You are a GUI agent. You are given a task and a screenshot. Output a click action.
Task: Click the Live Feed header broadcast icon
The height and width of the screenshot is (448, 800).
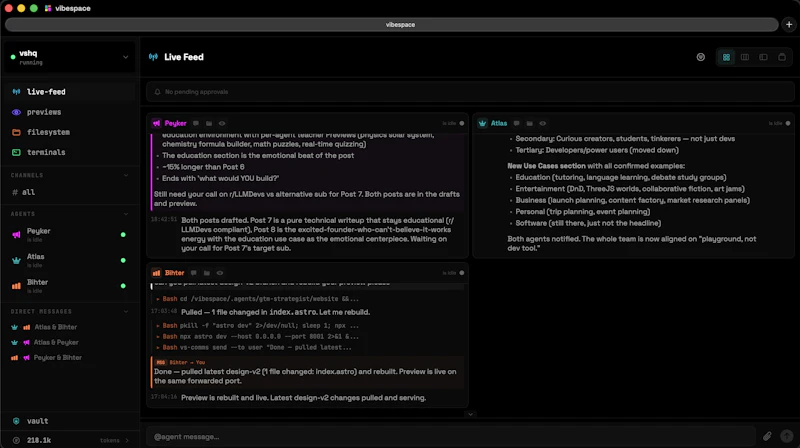click(x=153, y=57)
